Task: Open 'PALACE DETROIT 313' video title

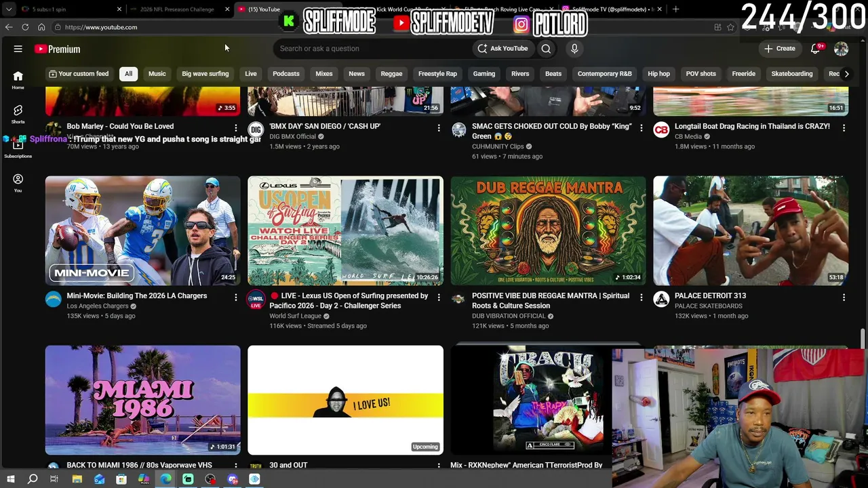Action: [x=710, y=296]
